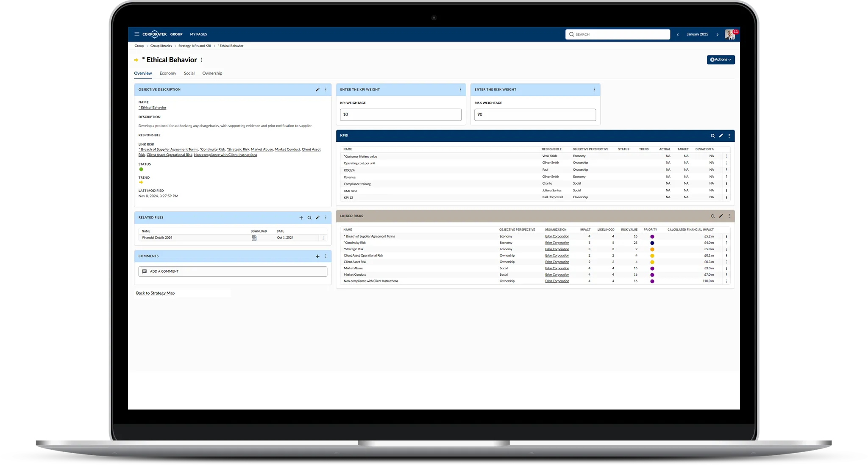The height and width of the screenshot is (465, 868).
Task: Follow Back to Strategy Map link
Action: pyautogui.click(x=155, y=293)
